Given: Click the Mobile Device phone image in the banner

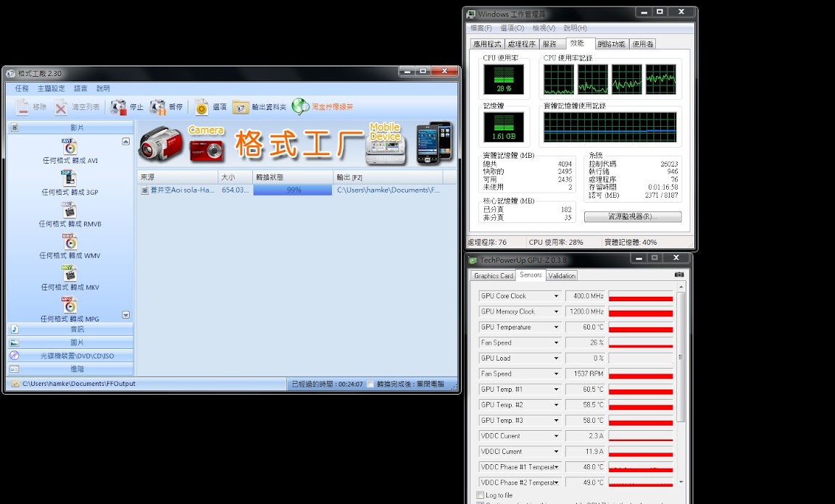Looking at the screenshot, I should pos(386,143).
